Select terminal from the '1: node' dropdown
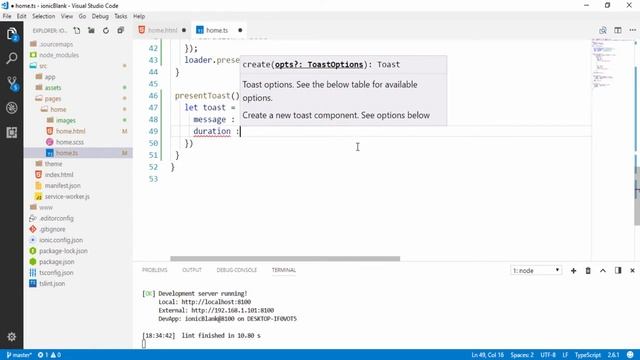 (x=536, y=271)
